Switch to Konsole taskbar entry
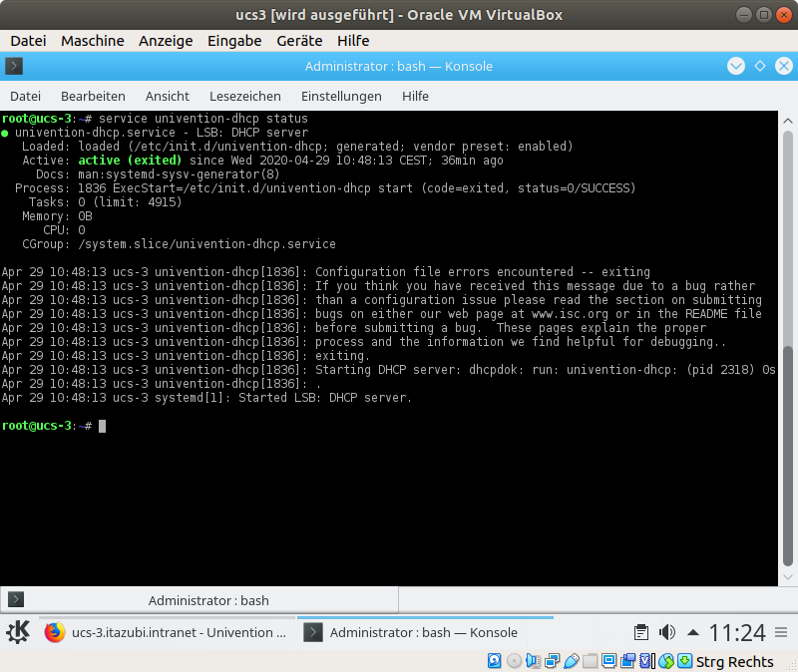798x672 pixels. click(x=425, y=632)
